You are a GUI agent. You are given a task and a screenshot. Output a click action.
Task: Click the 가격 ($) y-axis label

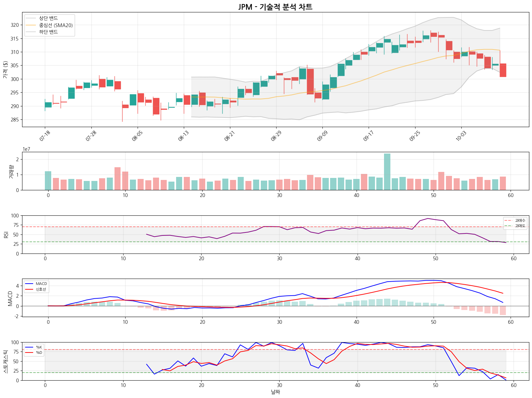[5, 70]
